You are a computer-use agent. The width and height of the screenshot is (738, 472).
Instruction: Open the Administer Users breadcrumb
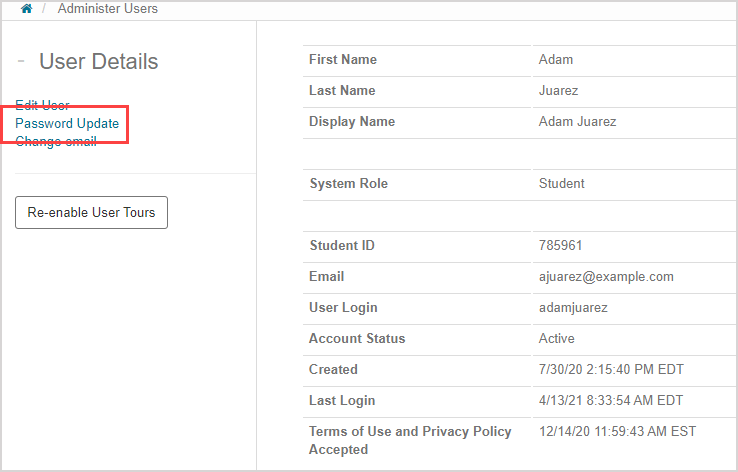coord(107,9)
